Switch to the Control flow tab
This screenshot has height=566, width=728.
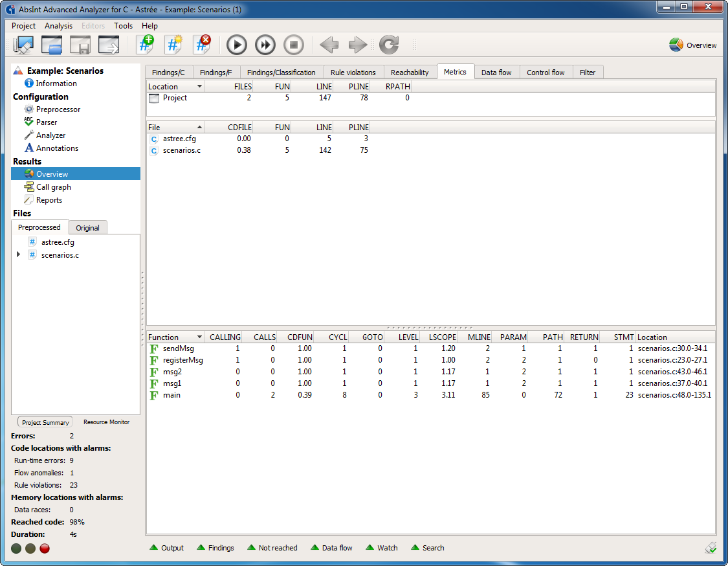[x=546, y=73]
